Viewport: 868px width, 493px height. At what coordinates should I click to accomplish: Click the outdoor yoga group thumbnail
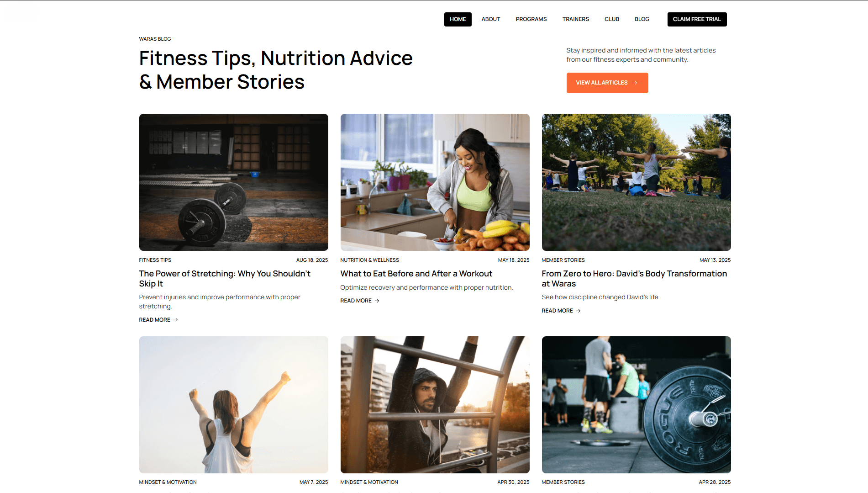(636, 182)
